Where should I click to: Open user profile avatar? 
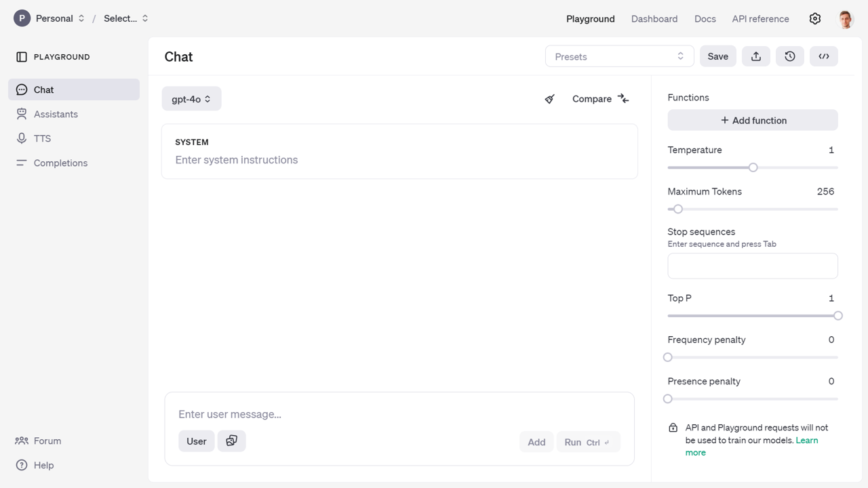coord(846,19)
